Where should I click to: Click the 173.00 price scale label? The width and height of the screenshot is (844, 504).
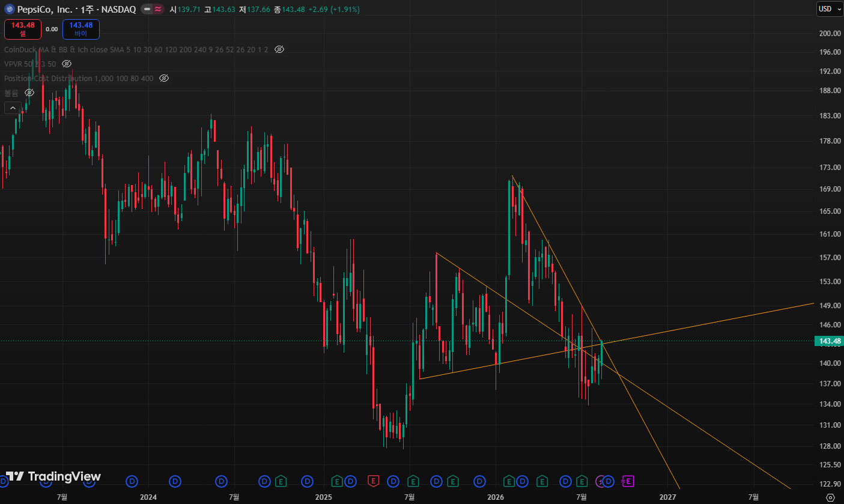point(829,167)
